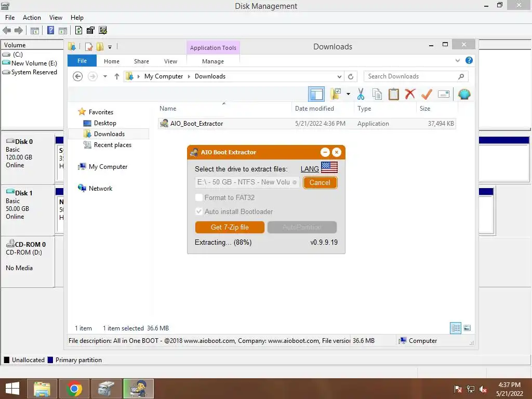This screenshot has width=532, height=399.
Task: Switch to details view icon in status bar
Action: (456, 328)
